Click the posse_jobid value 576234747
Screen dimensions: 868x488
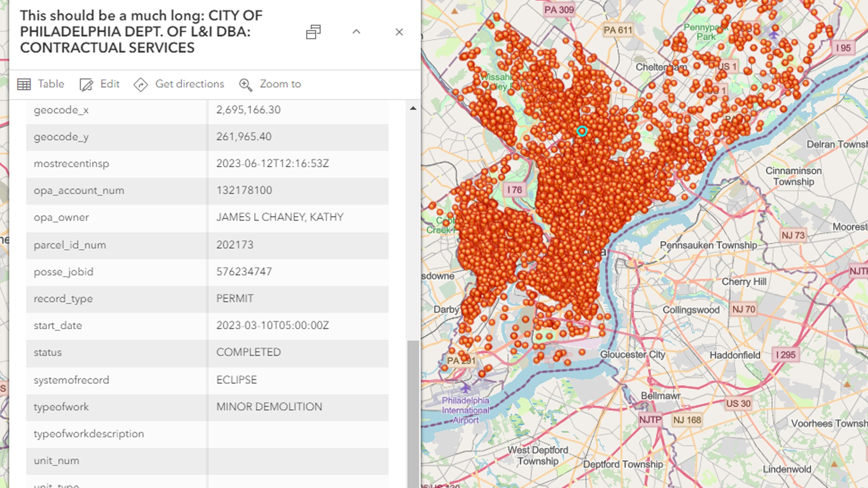click(244, 272)
